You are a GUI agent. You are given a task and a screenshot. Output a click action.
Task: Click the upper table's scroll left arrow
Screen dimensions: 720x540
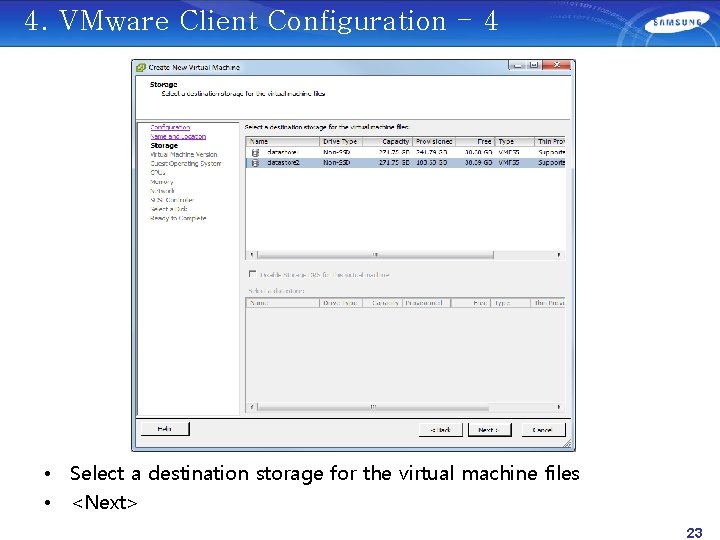pos(252,254)
